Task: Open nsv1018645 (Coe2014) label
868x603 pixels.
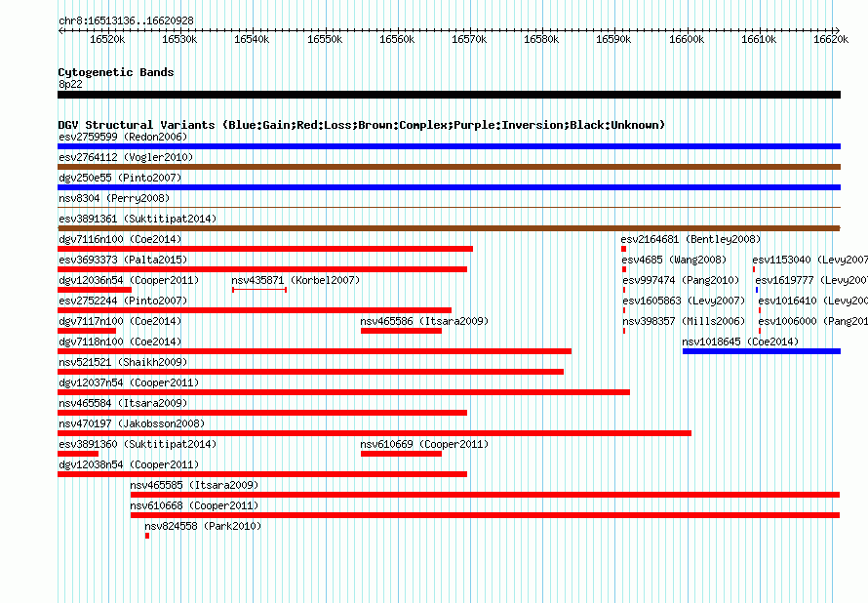Action: tap(740, 342)
